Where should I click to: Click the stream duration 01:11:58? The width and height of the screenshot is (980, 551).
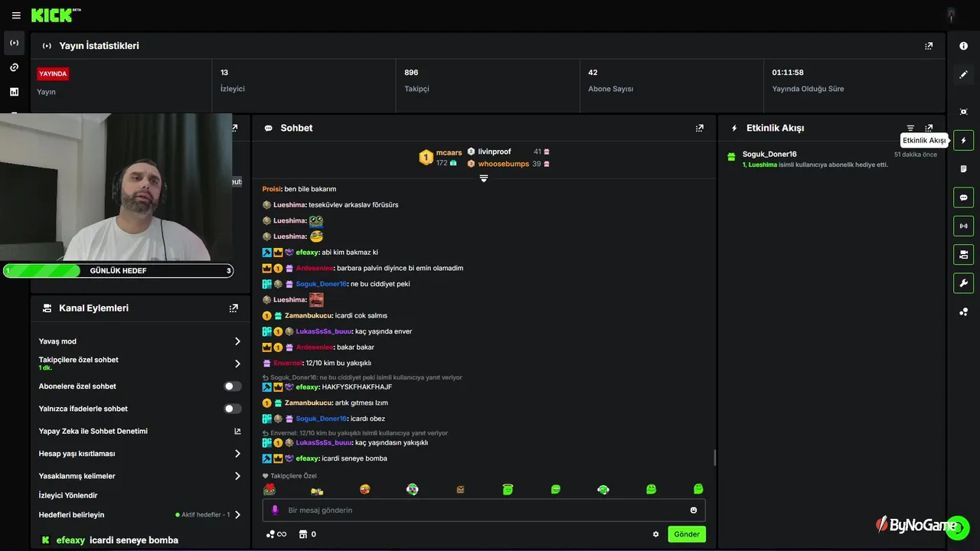[x=788, y=73]
